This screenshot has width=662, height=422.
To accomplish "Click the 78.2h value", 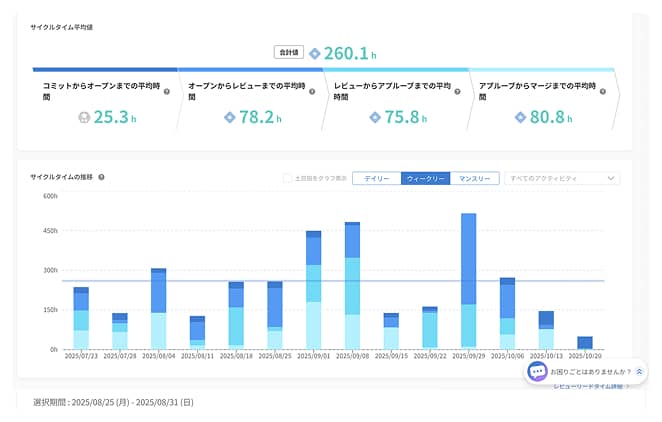I will click(260, 117).
